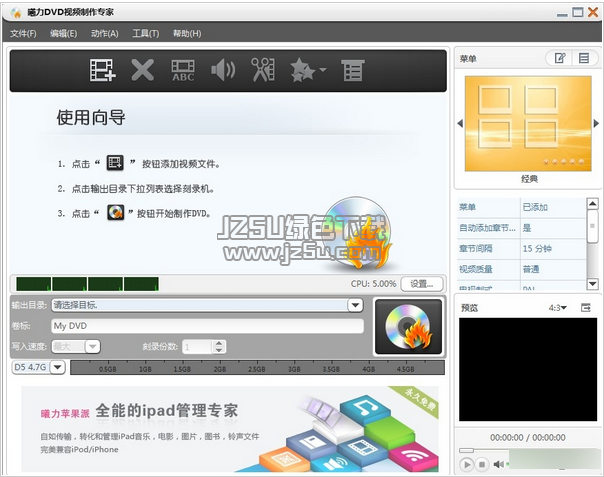This screenshot has width=604, height=477.
Task: Click the 刻录份数 copies field
Action: click(197, 347)
